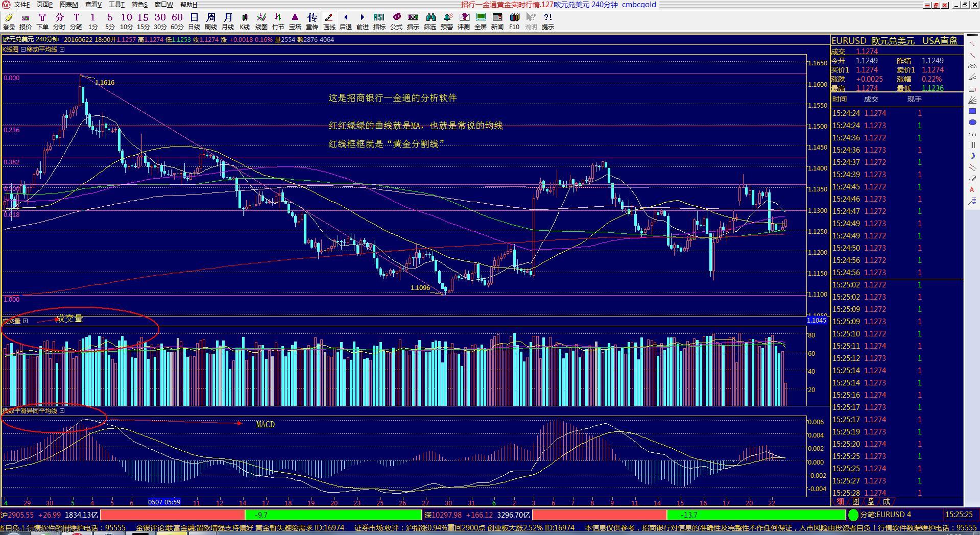Open the 新闻 news icon
This screenshot has height=535, width=980.
click(497, 21)
